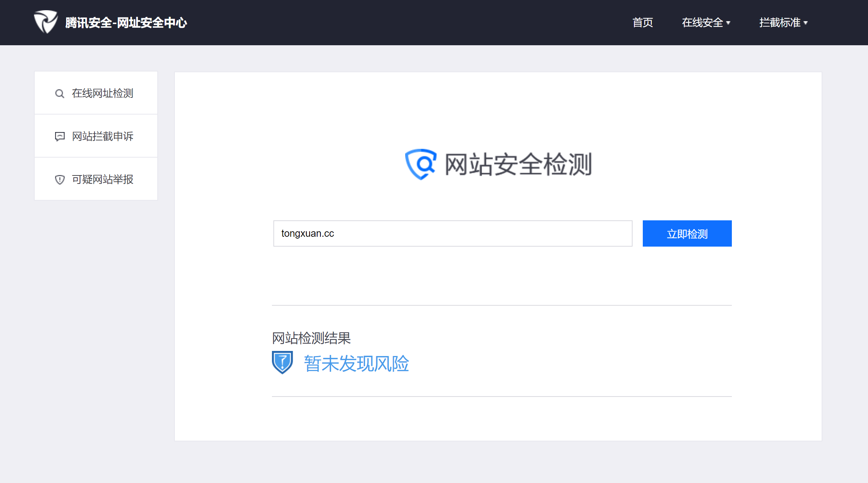
Task: Click the 腾讯安全-网址安全中心 site title
Action: pyautogui.click(x=126, y=23)
